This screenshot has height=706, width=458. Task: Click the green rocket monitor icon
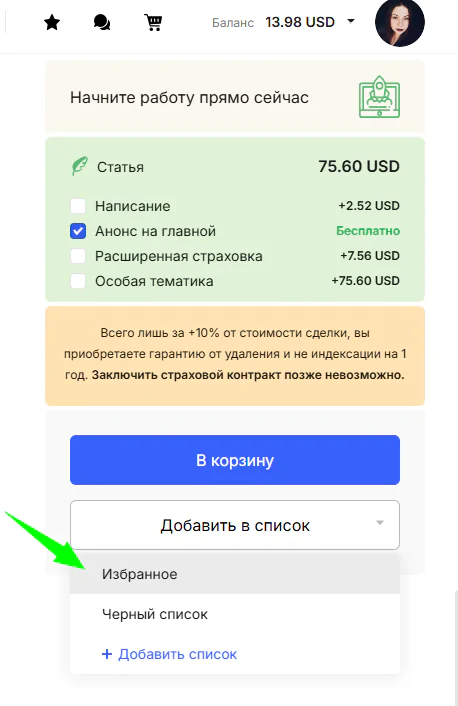pyautogui.click(x=379, y=97)
